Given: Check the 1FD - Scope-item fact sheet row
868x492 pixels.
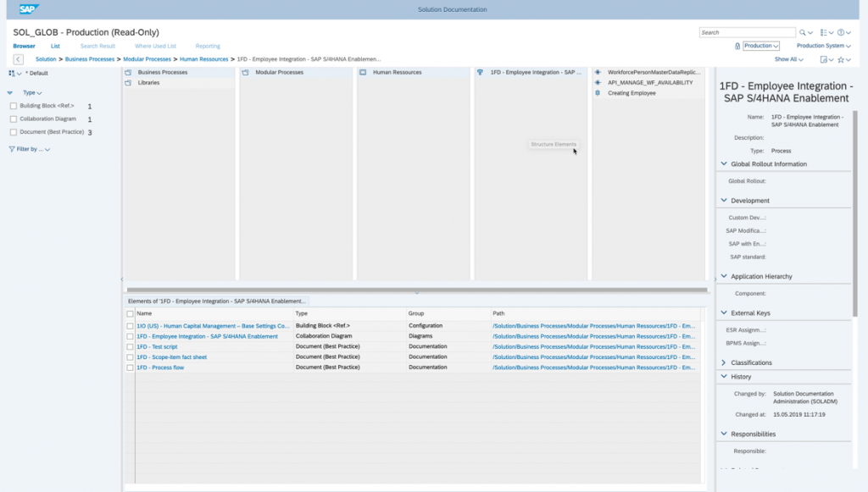Looking at the screenshot, I should pyautogui.click(x=130, y=357).
